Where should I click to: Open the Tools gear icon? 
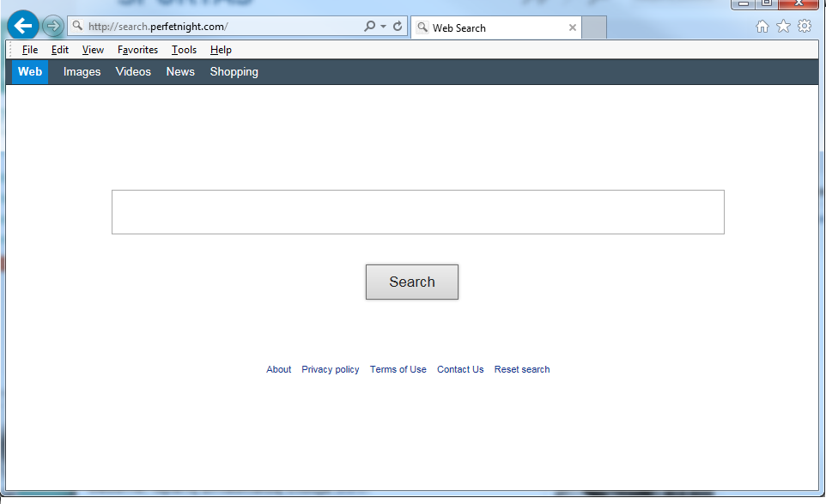pyautogui.click(x=805, y=26)
